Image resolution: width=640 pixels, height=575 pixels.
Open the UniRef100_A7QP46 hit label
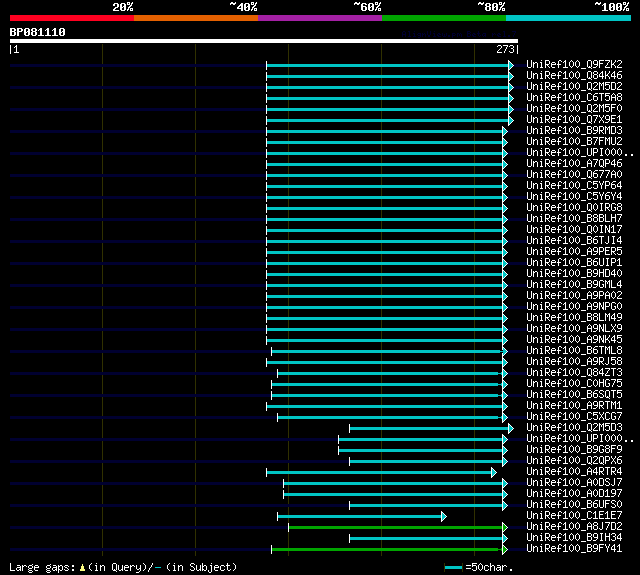[x=574, y=164]
